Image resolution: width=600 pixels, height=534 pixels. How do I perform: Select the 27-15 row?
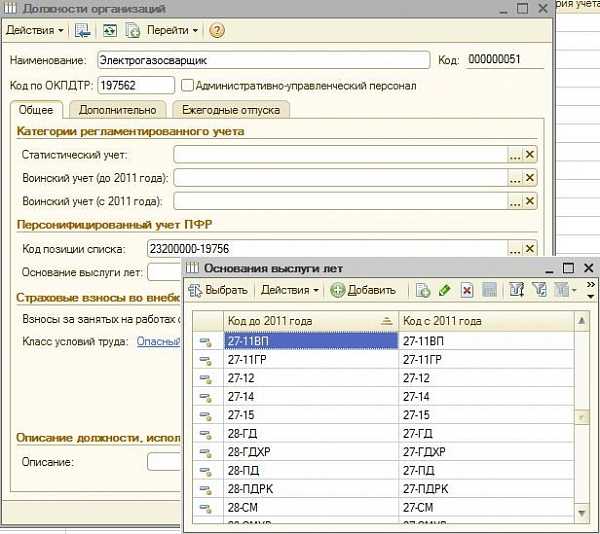coord(383,415)
